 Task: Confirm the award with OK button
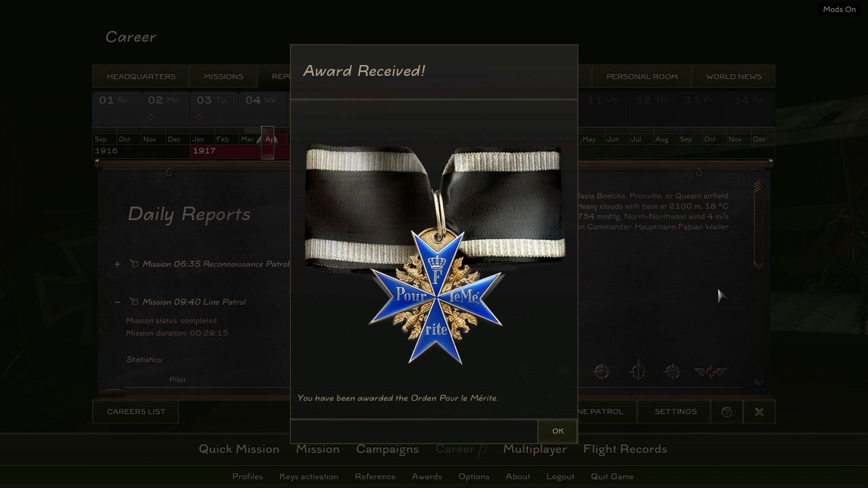click(557, 431)
